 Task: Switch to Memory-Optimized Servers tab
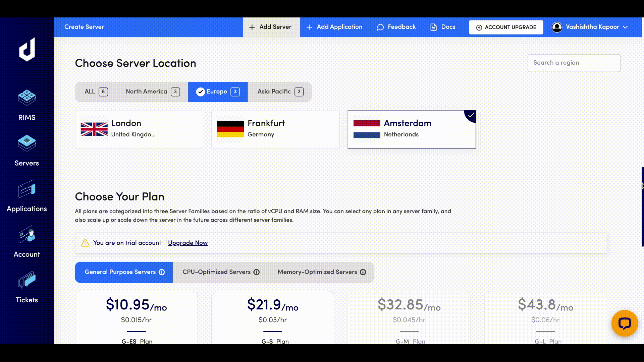tap(321, 272)
